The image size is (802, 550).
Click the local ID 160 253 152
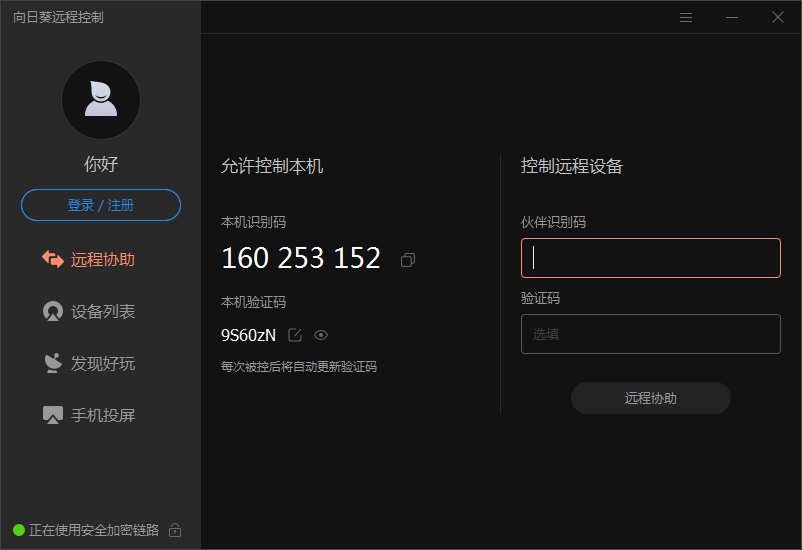click(x=301, y=258)
